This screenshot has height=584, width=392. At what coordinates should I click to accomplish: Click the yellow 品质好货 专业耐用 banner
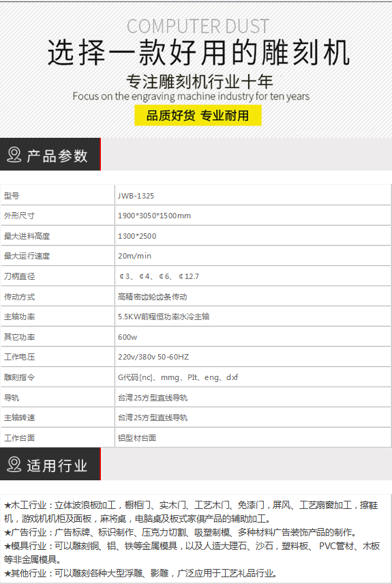pos(198,115)
